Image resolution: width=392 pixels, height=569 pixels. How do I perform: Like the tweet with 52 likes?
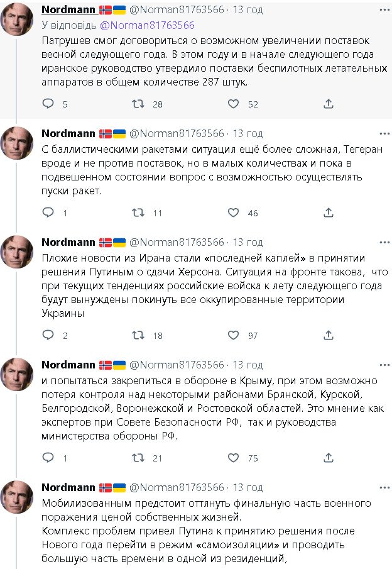pyautogui.click(x=235, y=104)
